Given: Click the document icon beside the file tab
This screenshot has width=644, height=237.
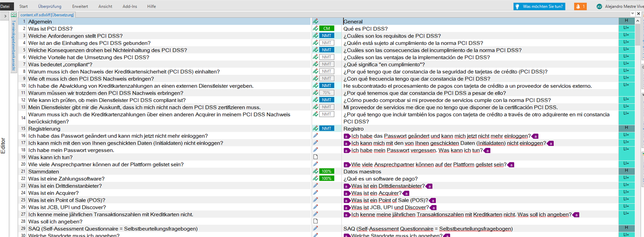Looking at the screenshot, I should [14, 15].
